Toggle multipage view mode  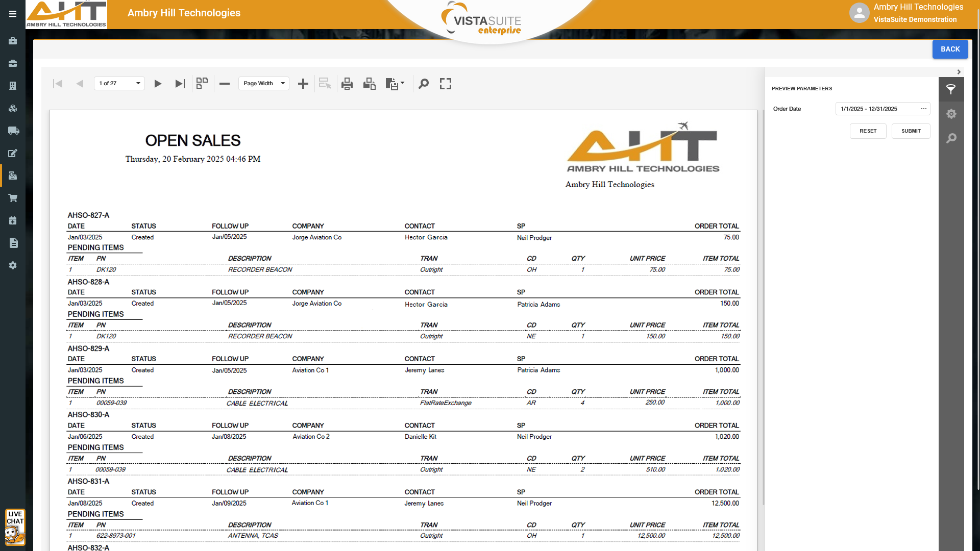tap(202, 84)
